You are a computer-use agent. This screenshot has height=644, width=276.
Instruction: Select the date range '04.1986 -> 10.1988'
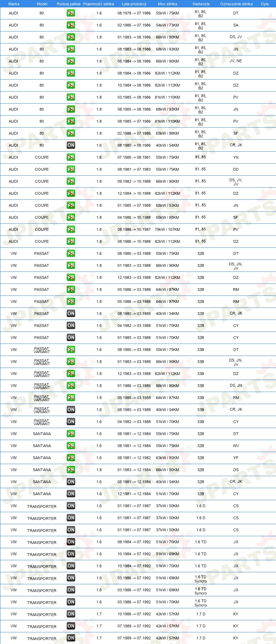134,217
